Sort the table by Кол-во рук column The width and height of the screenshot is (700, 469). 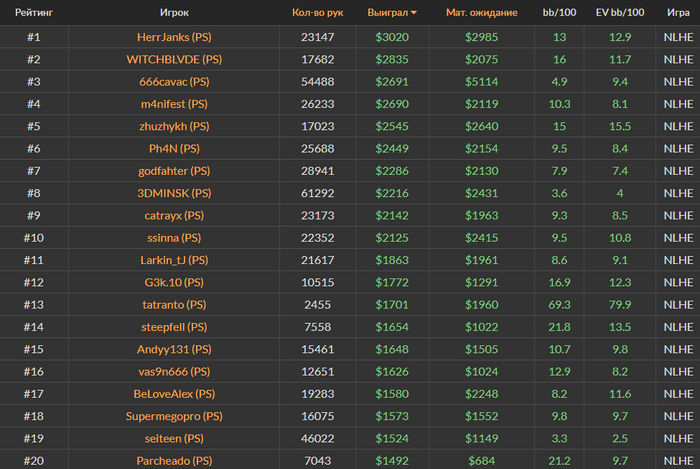click(x=317, y=12)
